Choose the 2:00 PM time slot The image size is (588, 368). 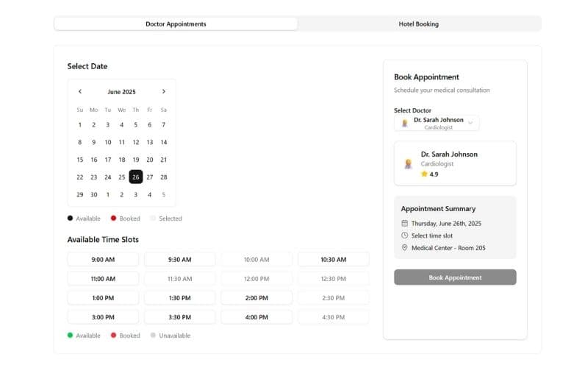(x=257, y=298)
